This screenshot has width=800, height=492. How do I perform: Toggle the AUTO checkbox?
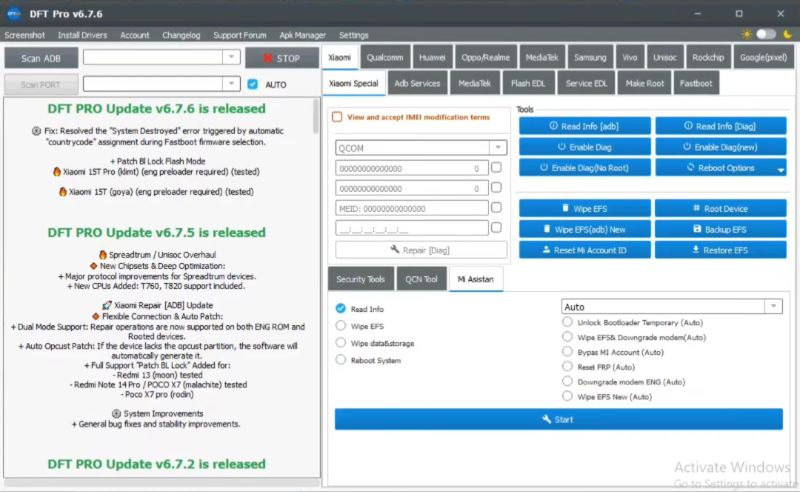pyautogui.click(x=253, y=84)
